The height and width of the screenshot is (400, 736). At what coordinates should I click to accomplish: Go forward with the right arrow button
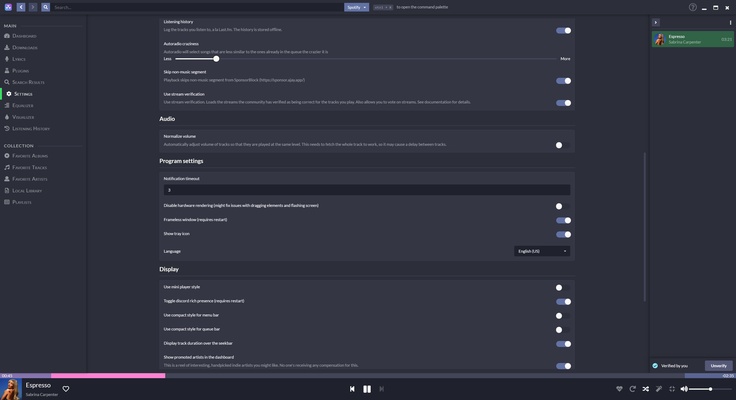(33, 7)
